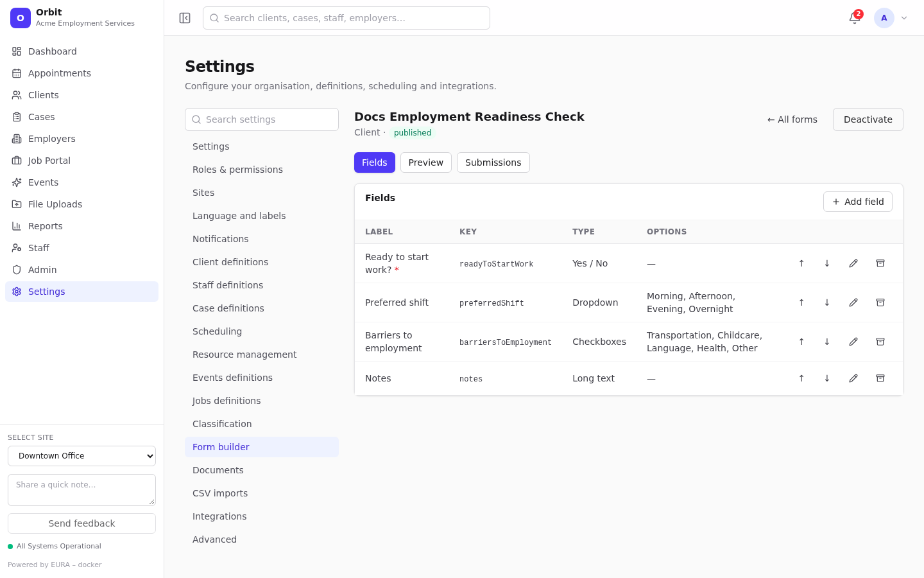Click the Add field button
Screen dimensions: 924x578
(x=858, y=202)
